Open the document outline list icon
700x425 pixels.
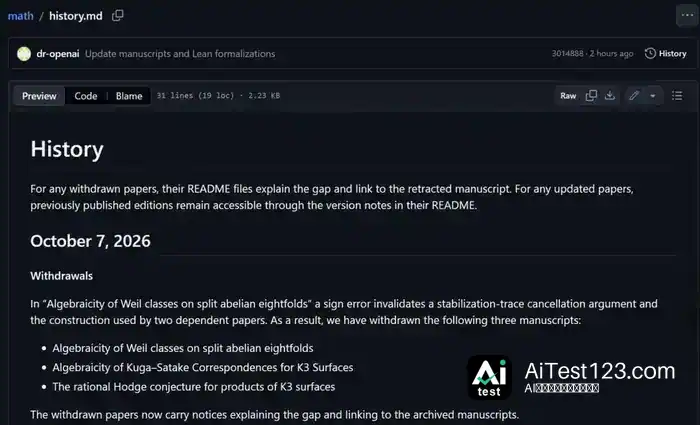click(677, 96)
